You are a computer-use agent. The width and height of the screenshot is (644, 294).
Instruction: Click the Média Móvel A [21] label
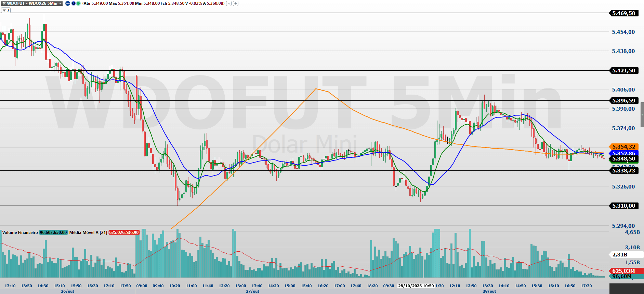[88, 233]
